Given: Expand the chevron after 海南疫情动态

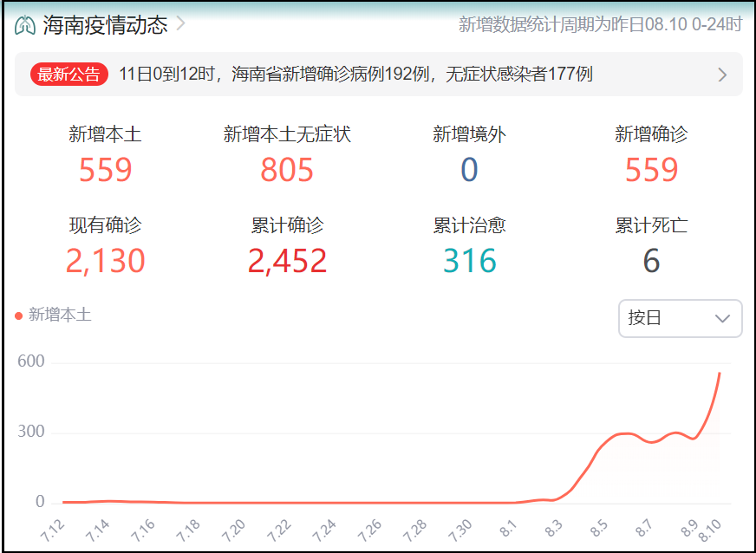Looking at the screenshot, I should [181, 23].
